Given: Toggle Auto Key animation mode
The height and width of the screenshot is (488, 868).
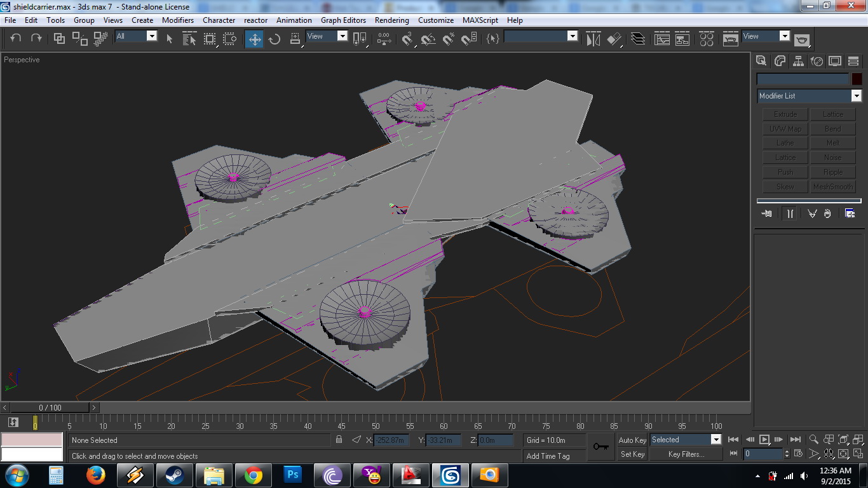Looking at the screenshot, I should 632,440.
